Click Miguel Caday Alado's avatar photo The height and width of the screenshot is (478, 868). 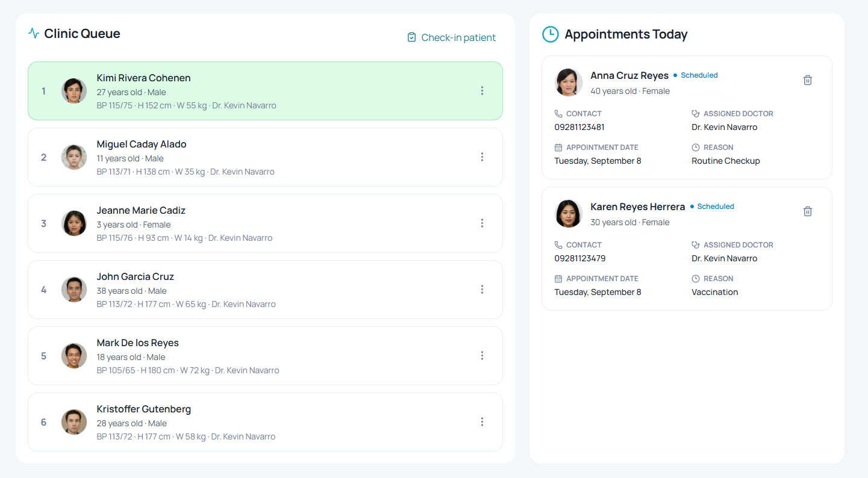74,157
